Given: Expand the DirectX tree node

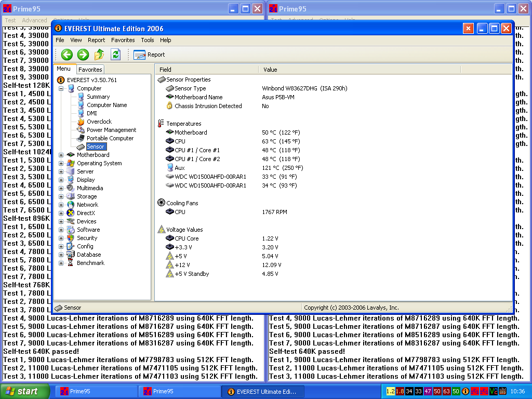Looking at the screenshot, I should click(x=61, y=213).
